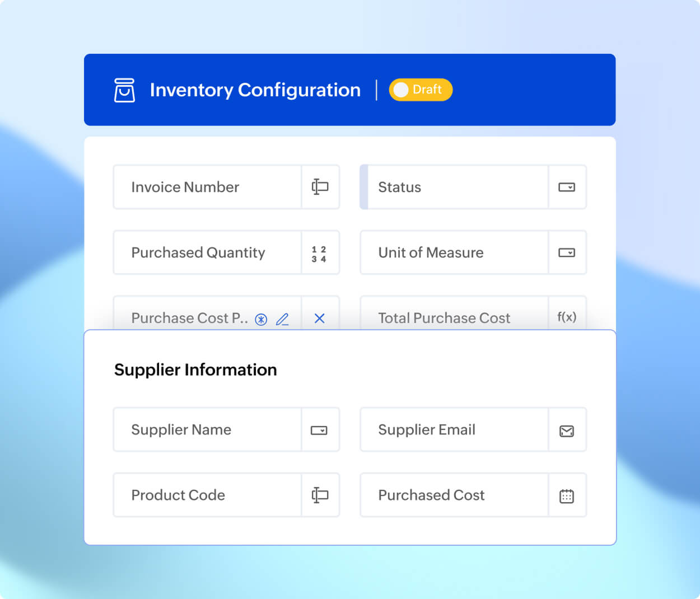
Task: Open the Unit of Measure dropdown icon
Action: pyautogui.click(x=567, y=252)
